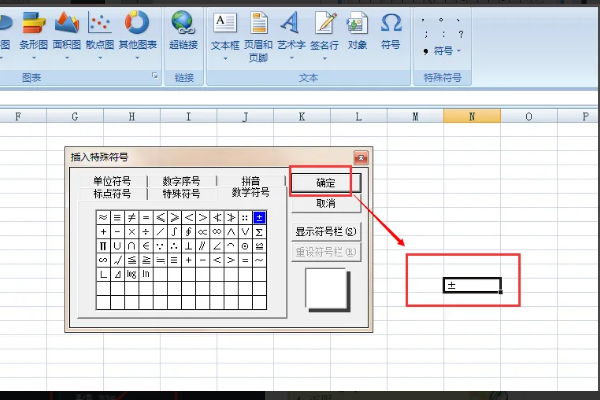Open the 图表 group dialog launcher
Image resolution: width=600 pixels, height=400 pixels.
155,75
